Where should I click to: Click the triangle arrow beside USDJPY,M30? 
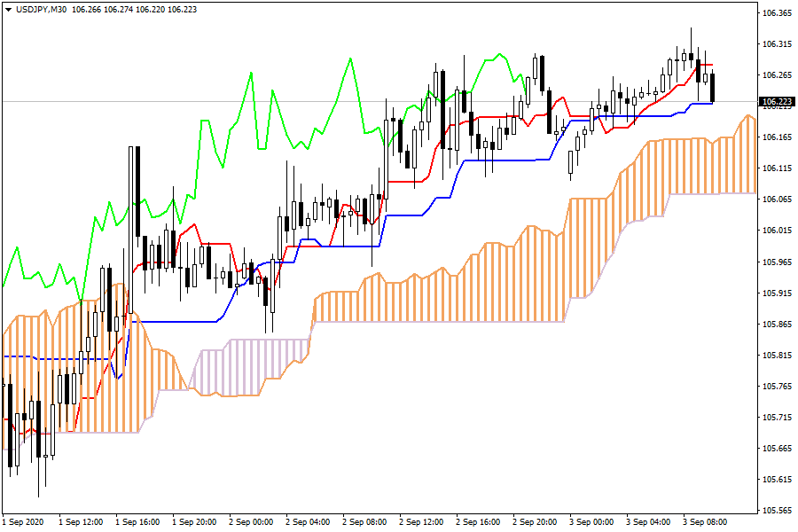tap(8, 9)
